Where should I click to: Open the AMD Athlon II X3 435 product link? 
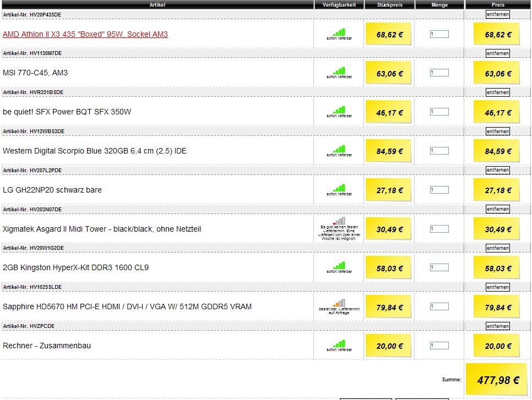pos(85,34)
